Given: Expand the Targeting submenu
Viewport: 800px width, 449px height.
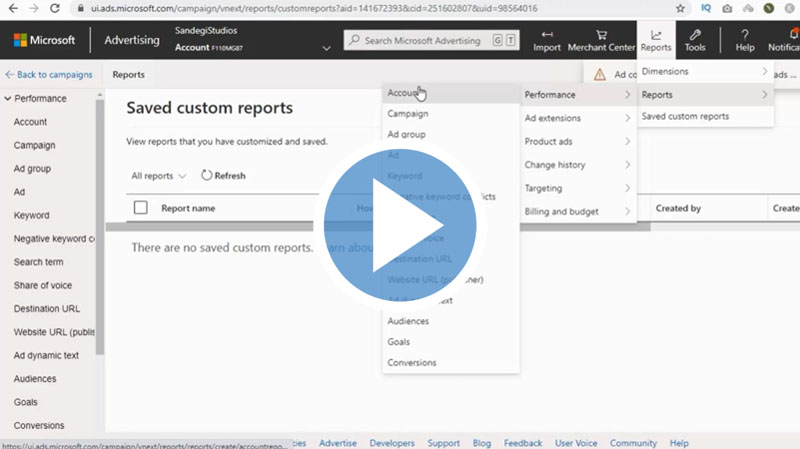Looking at the screenshot, I should [x=578, y=188].
